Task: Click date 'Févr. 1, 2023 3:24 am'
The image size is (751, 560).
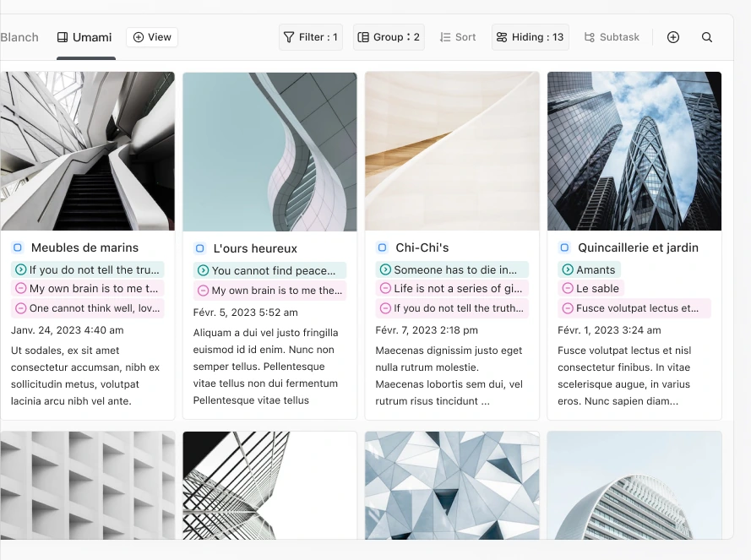Action: 609,330
